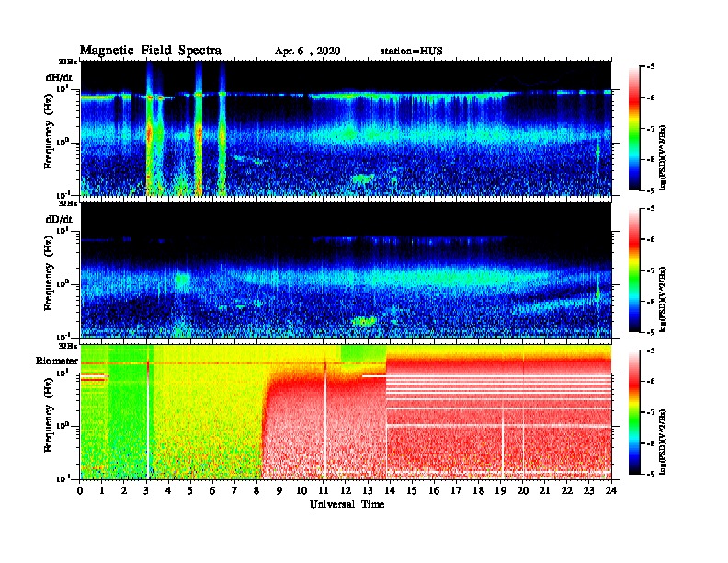Click the "Magnetic Field Spectra" title

click(151, 51)
